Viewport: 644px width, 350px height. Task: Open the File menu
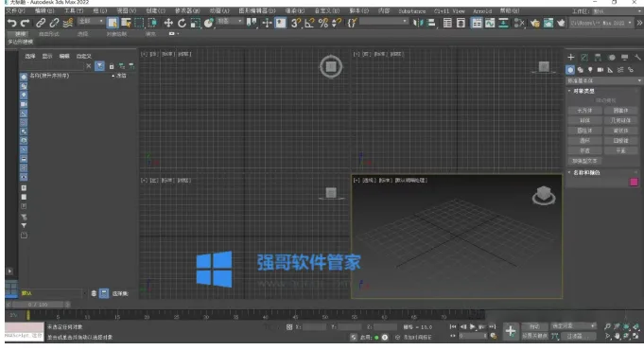point(16,11)
